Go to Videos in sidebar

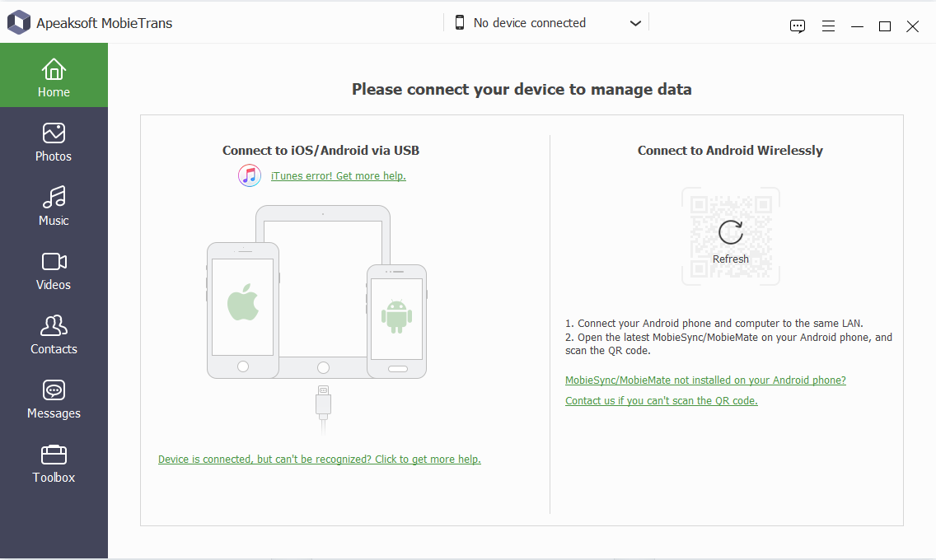(54, 271)
